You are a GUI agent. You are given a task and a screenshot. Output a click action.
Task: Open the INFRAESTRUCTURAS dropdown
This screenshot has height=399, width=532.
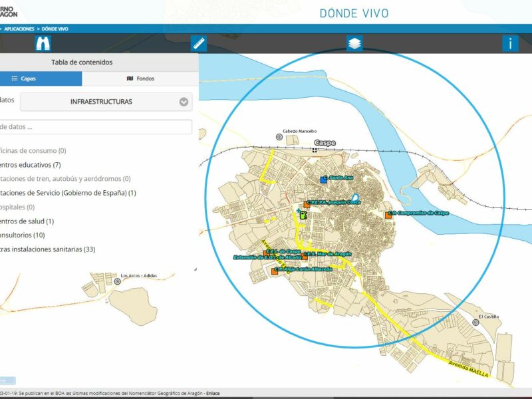[x=106, y=102]
